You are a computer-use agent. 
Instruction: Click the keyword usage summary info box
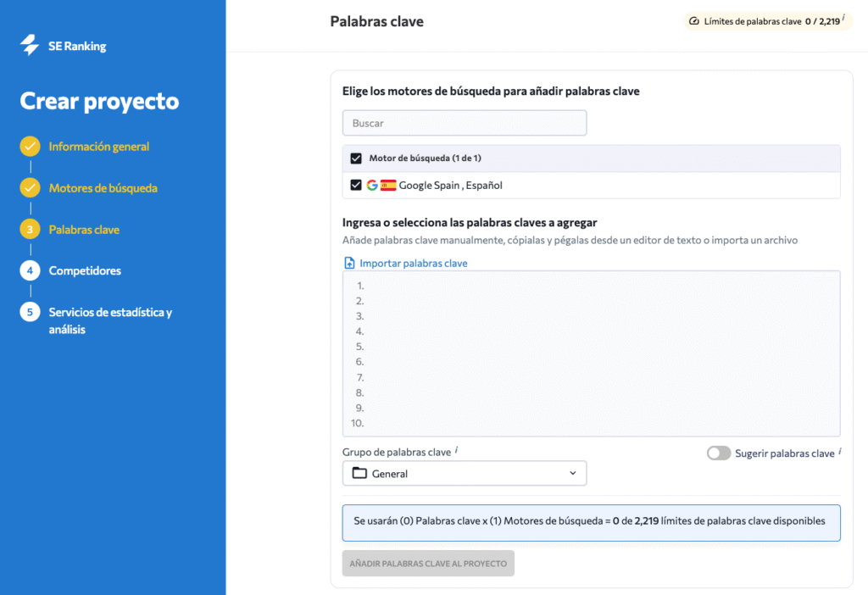pos(591,522)
